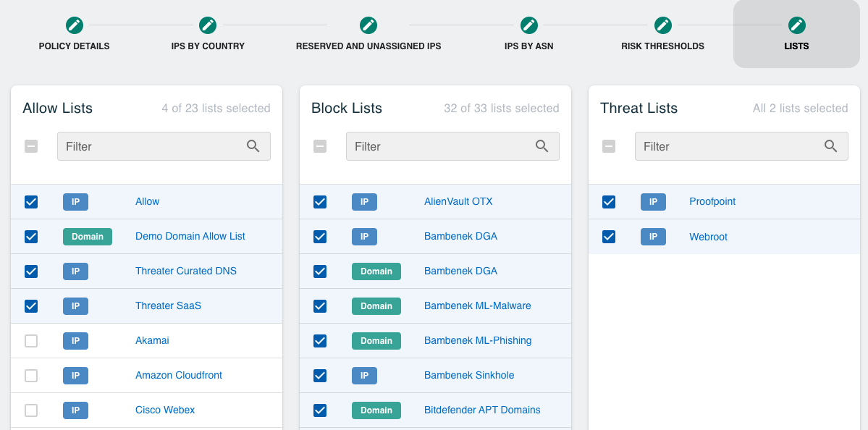Image resolution: width=868 pixels, height=430 pixels.
Task: Focus the Threat Lists filter field
Action: click(x=742, y=146)
